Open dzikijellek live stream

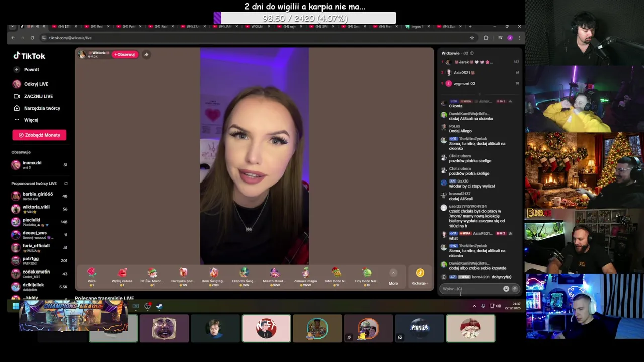coord(39,287)
